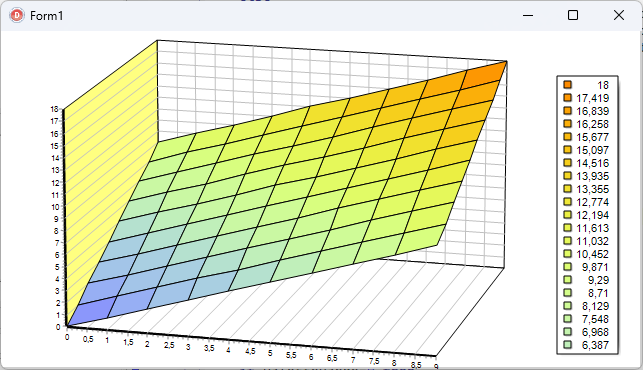Select the 17,419 legend color swatch
The height and width of the screenshot is (370, 643).
568,98
